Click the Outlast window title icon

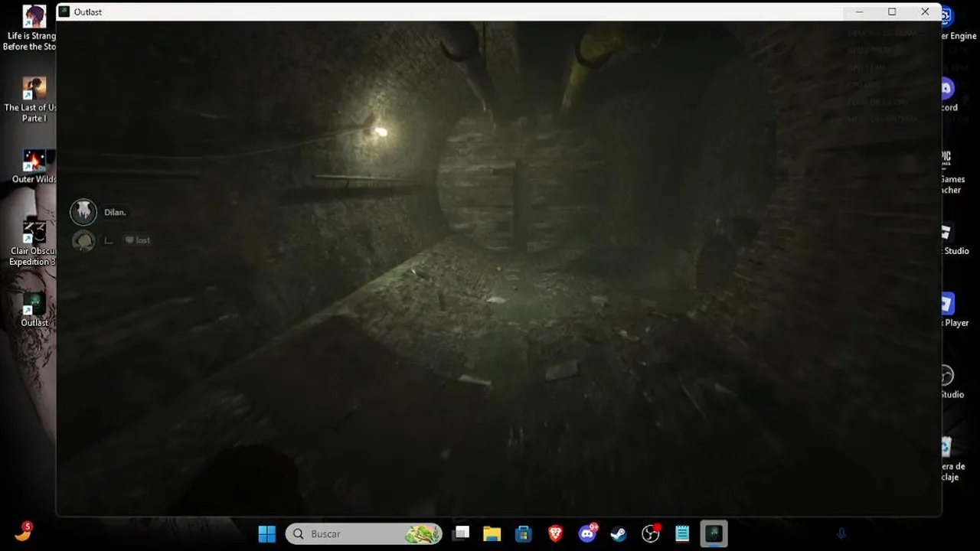pos(64,11)
